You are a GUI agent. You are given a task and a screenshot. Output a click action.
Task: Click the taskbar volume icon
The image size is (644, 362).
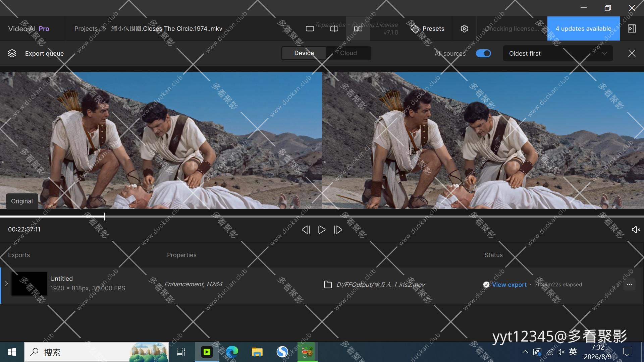tap(561, 352)
